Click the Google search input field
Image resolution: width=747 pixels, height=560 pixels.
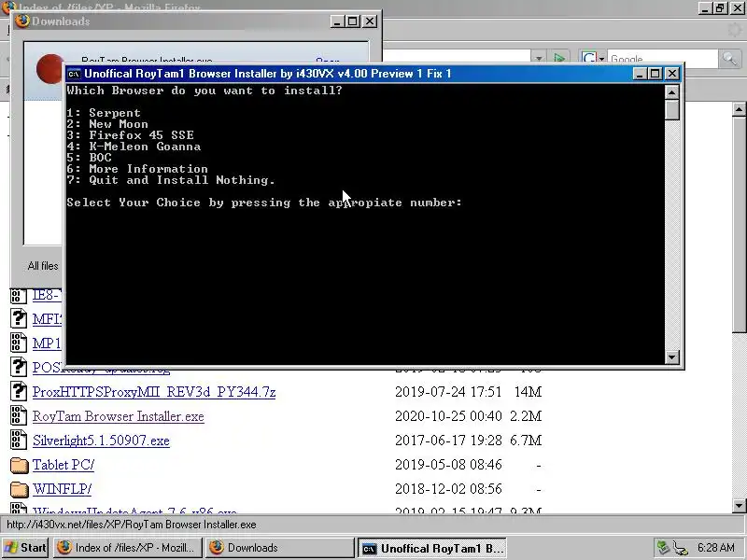coord(662,59)
